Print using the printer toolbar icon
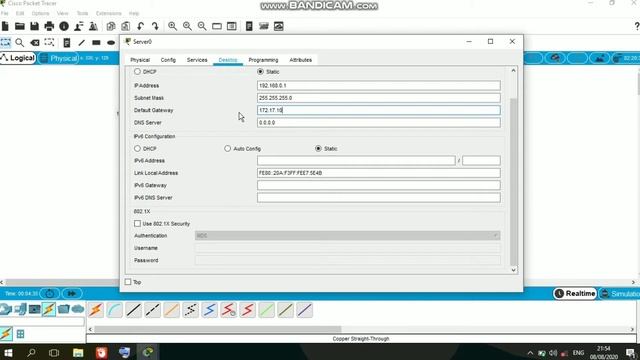Image resolution: width=640 pixels, height=360 pixels. pos(49,27)
